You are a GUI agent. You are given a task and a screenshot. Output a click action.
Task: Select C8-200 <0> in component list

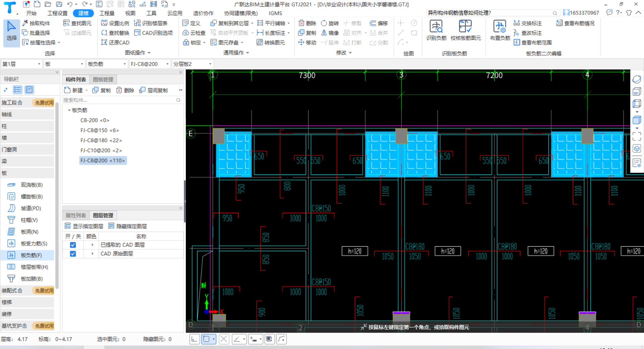(x=95, y=120)
